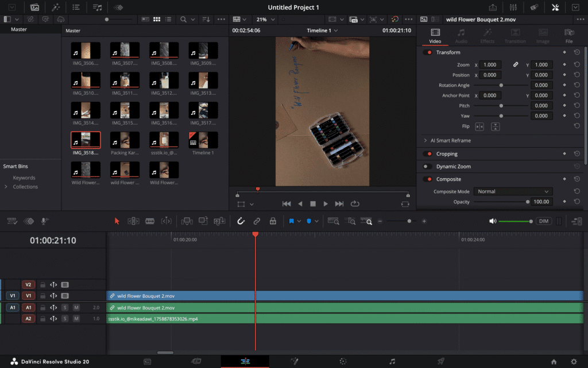This screenshot has height=368, width=588.
Task: Select the arrow Selection Mode tool
Action: pyautogui.click(x=117, y=221)
